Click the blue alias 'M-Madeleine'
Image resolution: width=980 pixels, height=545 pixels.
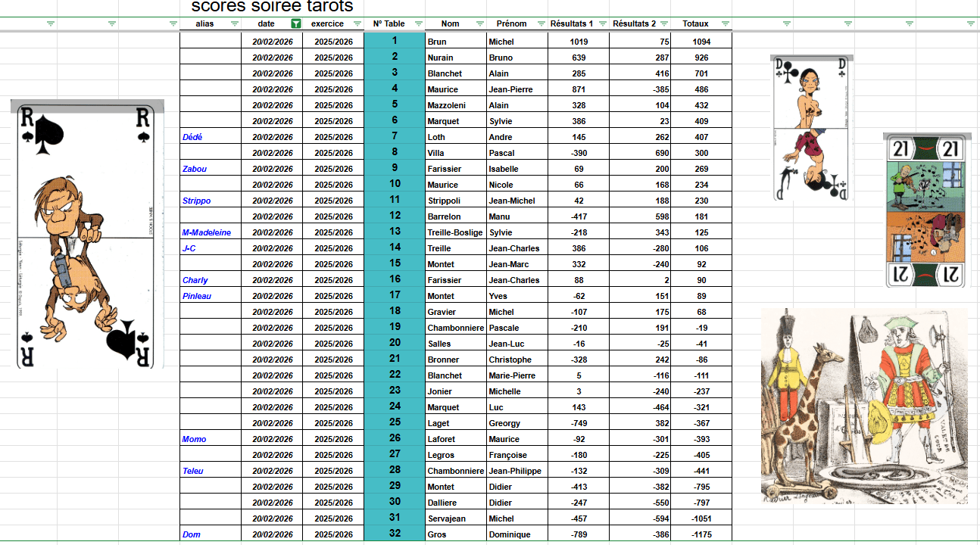[206, 232]
